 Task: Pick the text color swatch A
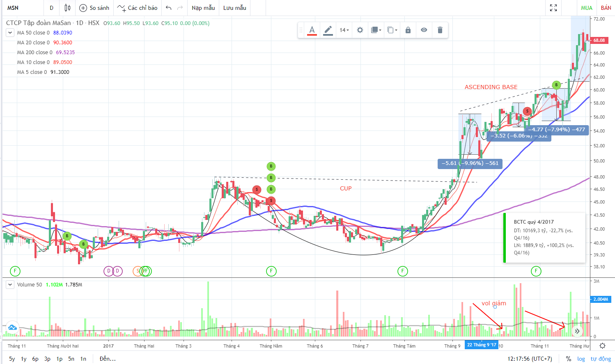tap(312, 30)
